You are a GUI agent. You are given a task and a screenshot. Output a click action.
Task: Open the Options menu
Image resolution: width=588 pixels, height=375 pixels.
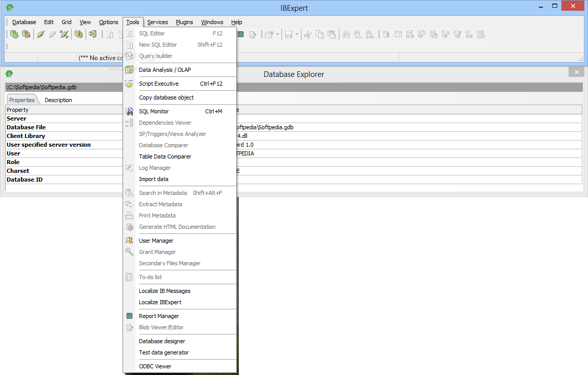[x=108, y=22]
